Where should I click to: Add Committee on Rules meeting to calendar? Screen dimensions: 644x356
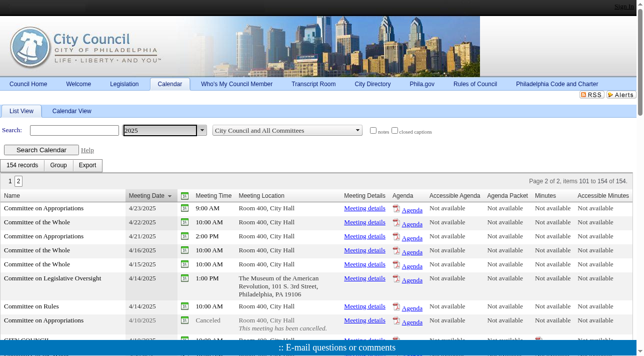click(184, 306)
